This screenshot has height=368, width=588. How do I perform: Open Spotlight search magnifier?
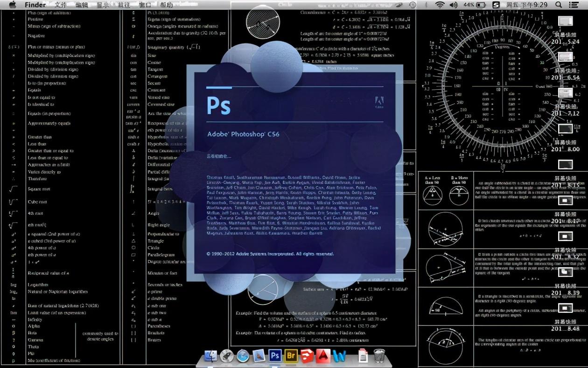559,5
